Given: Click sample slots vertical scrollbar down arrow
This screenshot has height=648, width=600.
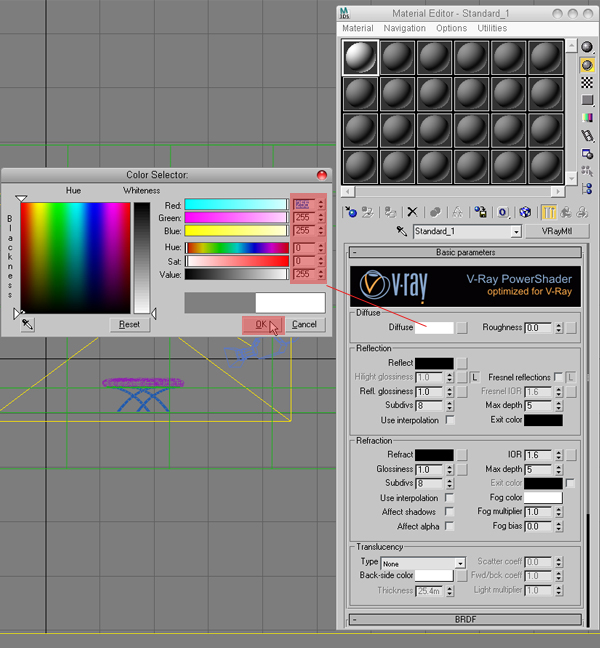Looking at the screenshot, I should pyautogui.click(x=571, y=179).
